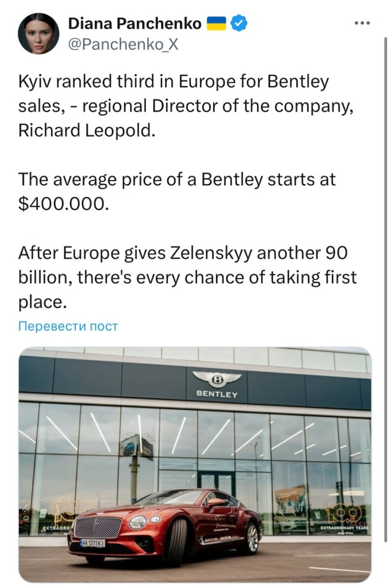Click the dealership glass entrance door
390x588 pixels.
[x=217, y=482]
